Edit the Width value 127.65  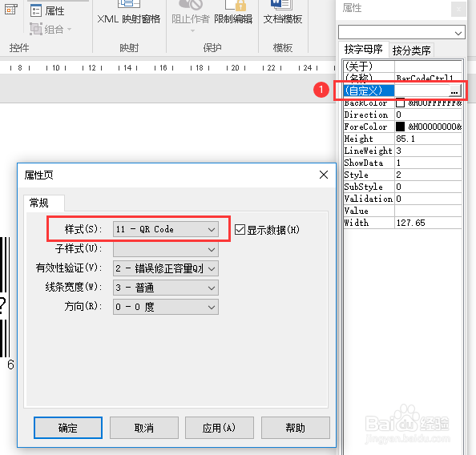point(428,223)
